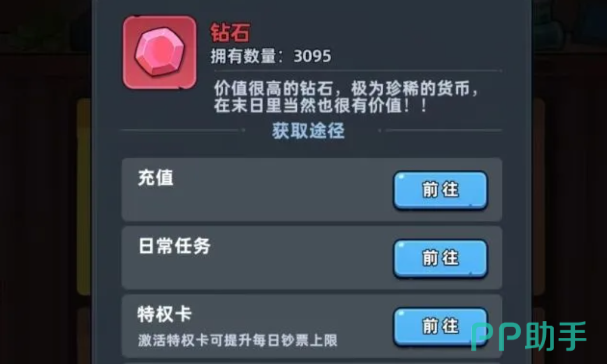The height and width of the screenshot is (364, 607).
Task: Click the description line 在末日里当然也很有价值
Action: tap(321, 105)
